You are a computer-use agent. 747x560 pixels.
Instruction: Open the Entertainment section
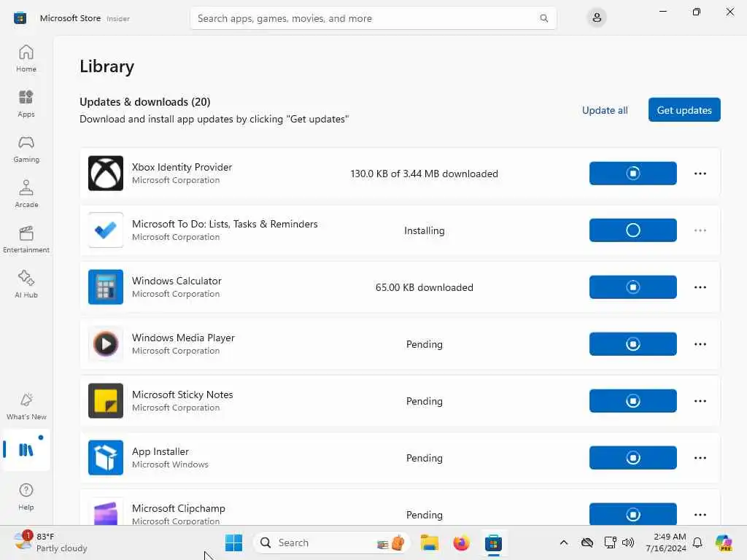click(26, 239)
